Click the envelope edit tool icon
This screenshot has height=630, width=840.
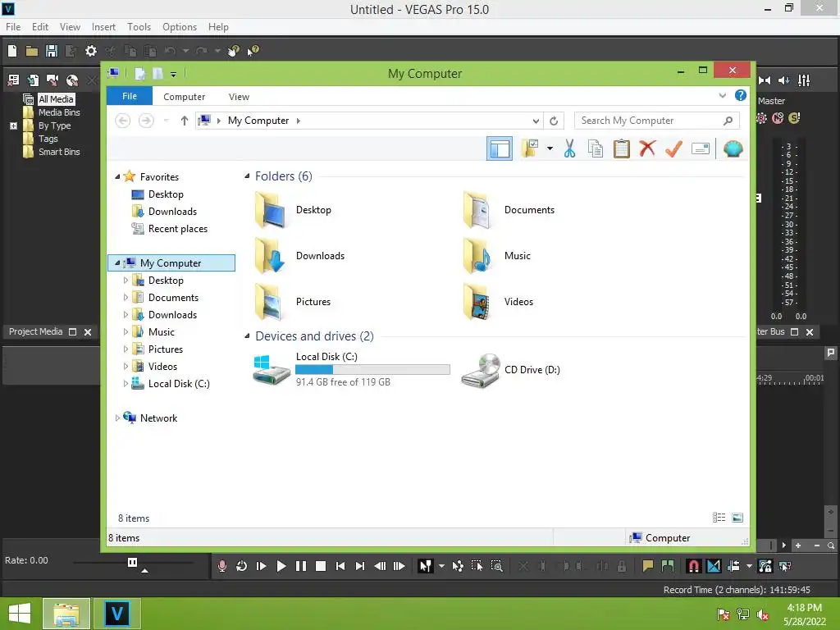[x=458, y=566]
